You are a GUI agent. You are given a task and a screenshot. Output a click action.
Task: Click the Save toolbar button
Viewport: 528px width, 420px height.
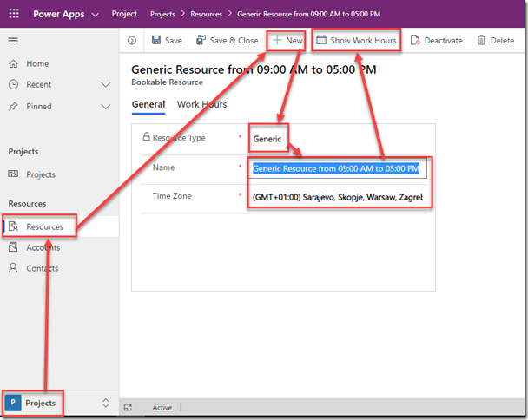[x=167, y=41]
